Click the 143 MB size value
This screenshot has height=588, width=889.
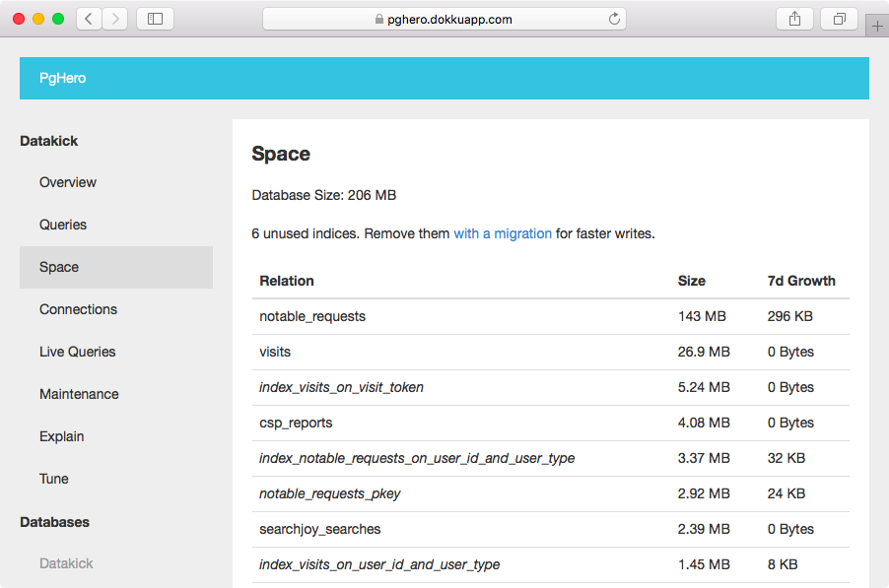pyautogui.click(x=702, y=317)
